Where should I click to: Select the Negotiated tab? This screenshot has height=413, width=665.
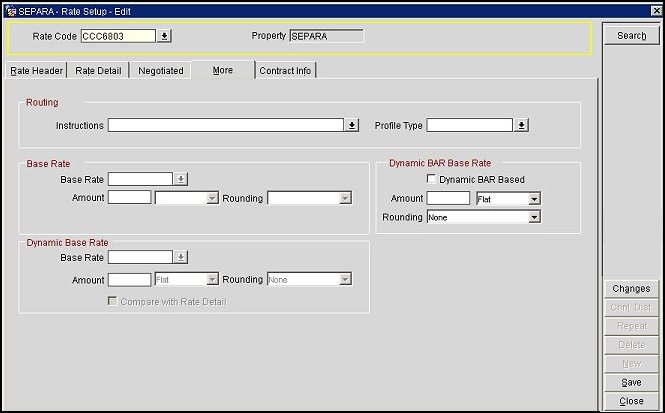(160, 71)
